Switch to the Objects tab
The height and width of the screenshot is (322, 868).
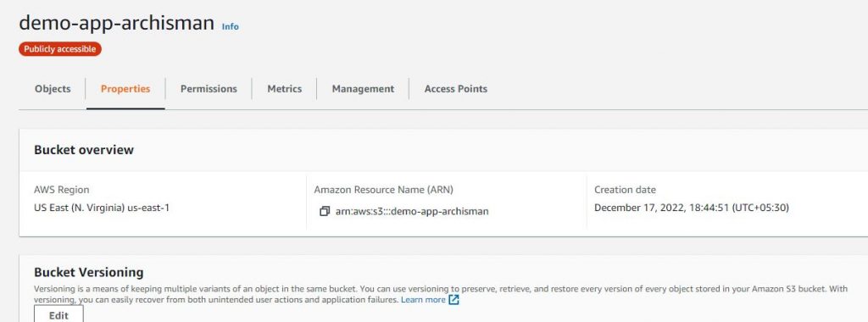(x=53, y=88)
